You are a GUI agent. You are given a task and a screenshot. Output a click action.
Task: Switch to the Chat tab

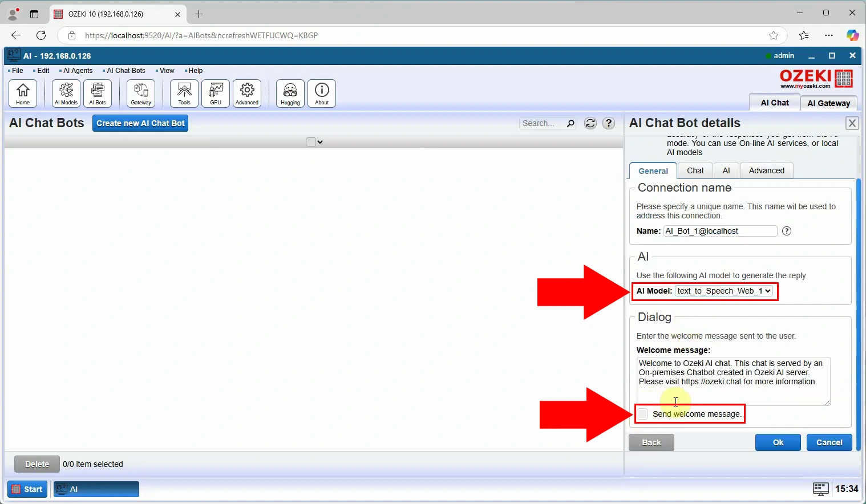695,170
